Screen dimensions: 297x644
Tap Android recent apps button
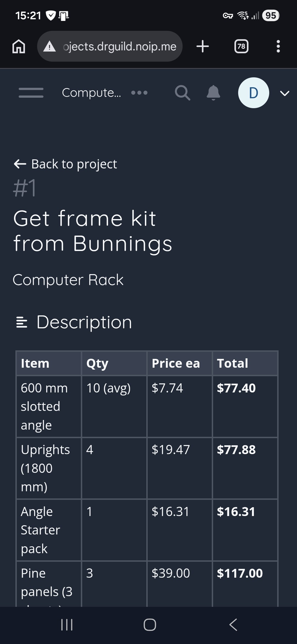pyautogui.click(x=67, y=625)
